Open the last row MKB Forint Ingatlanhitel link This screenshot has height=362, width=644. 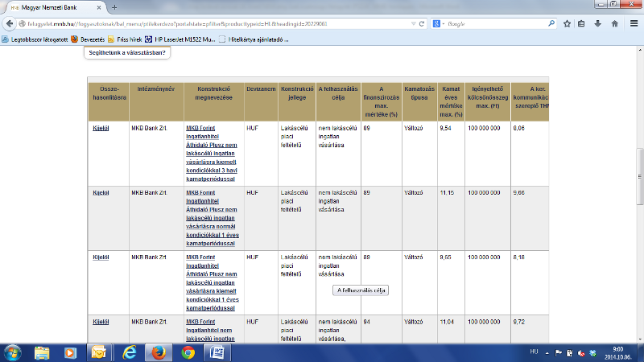210,331
